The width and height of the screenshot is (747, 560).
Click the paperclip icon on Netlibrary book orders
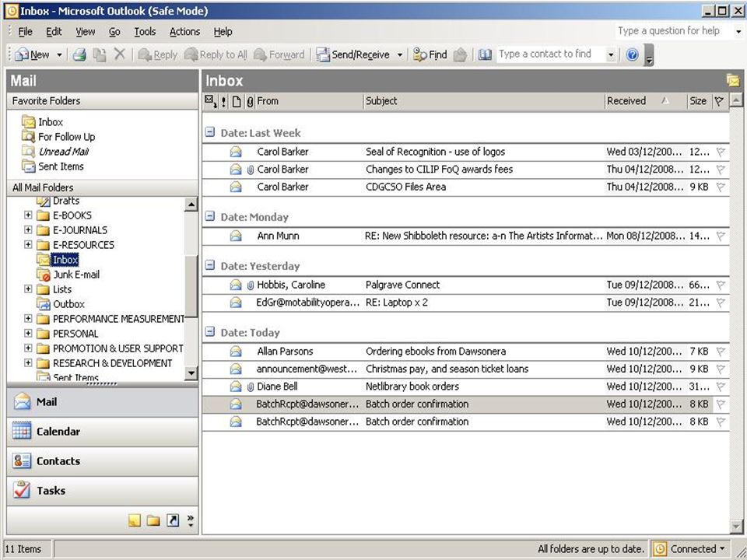pos(251,387)
